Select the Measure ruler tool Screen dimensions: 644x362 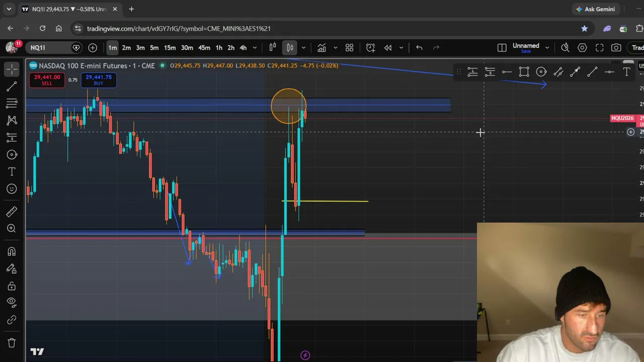(12, 212)
